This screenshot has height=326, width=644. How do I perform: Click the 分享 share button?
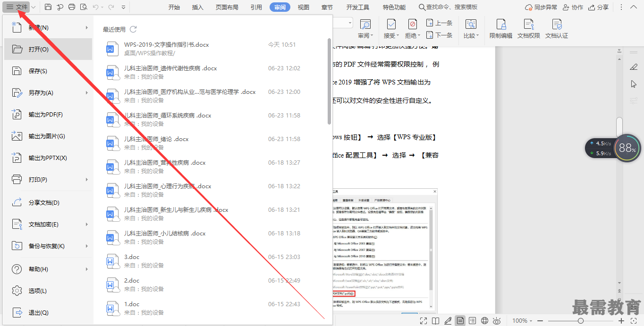tap(599, 7)
